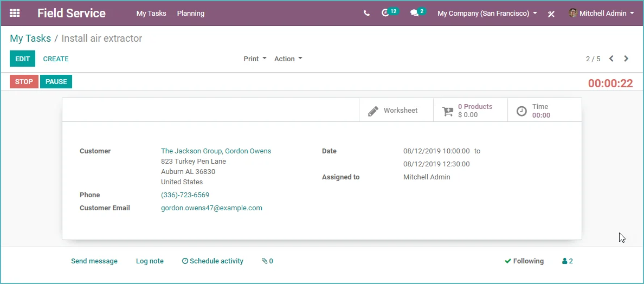Click Send message in chatter
The image size is (644, 284).
click(94, 261)
